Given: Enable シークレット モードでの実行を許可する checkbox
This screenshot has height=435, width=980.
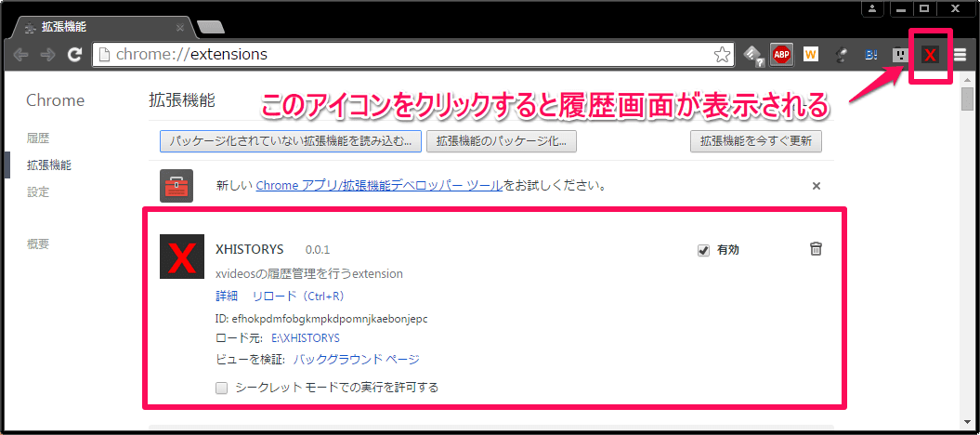Looking at the screenshot, I should coord(221,389).
